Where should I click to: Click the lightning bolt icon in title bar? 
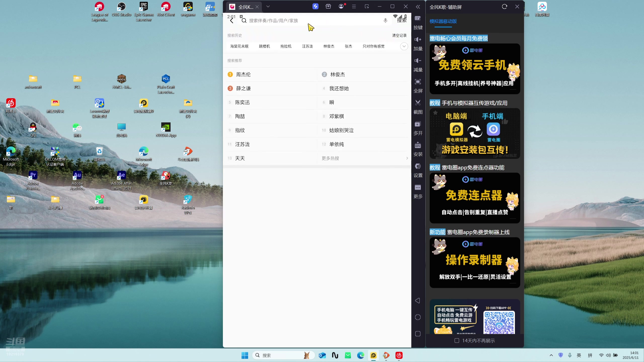point(315,7)
